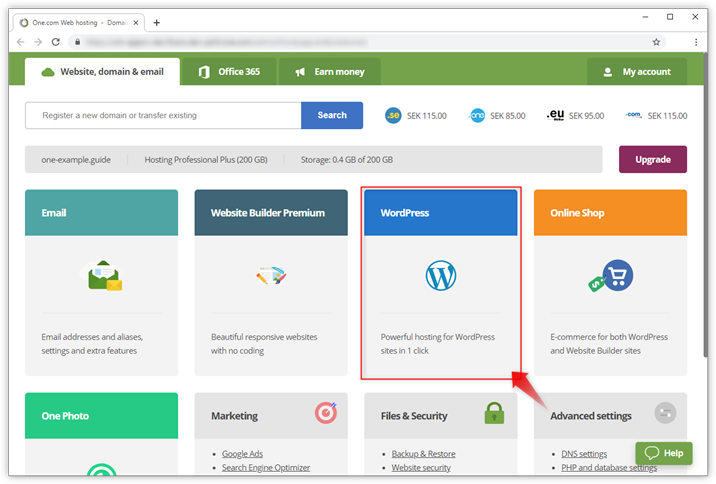Open the green Help chat button
This screenshot has width=716, height=484.
664,453
